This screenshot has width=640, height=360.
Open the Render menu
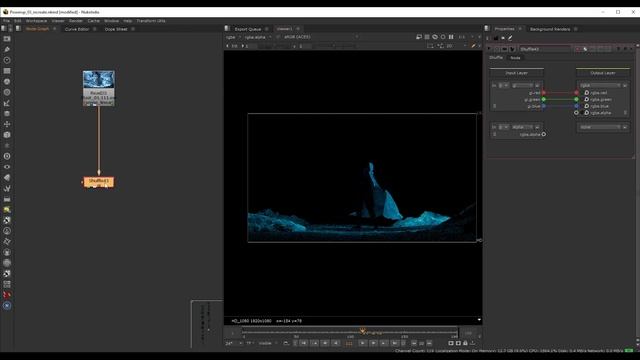click(76, 21)
